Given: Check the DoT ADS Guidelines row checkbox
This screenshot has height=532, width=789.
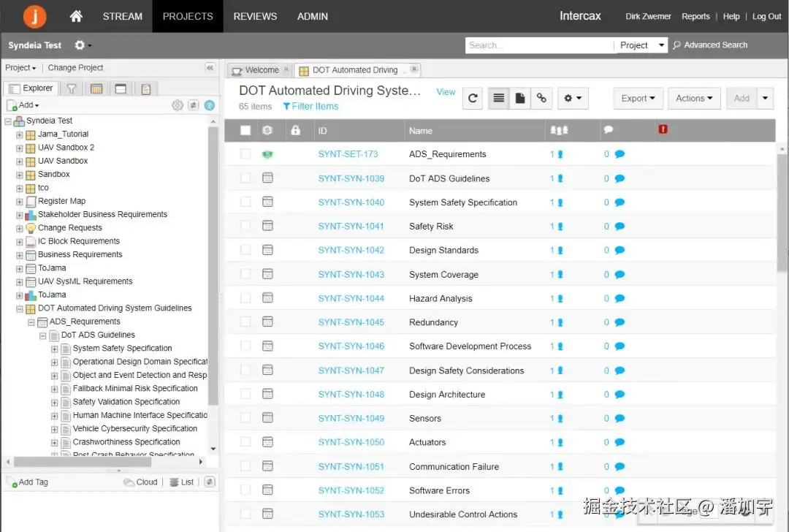Looking at the screenshot, I should (x=245, y=178).
